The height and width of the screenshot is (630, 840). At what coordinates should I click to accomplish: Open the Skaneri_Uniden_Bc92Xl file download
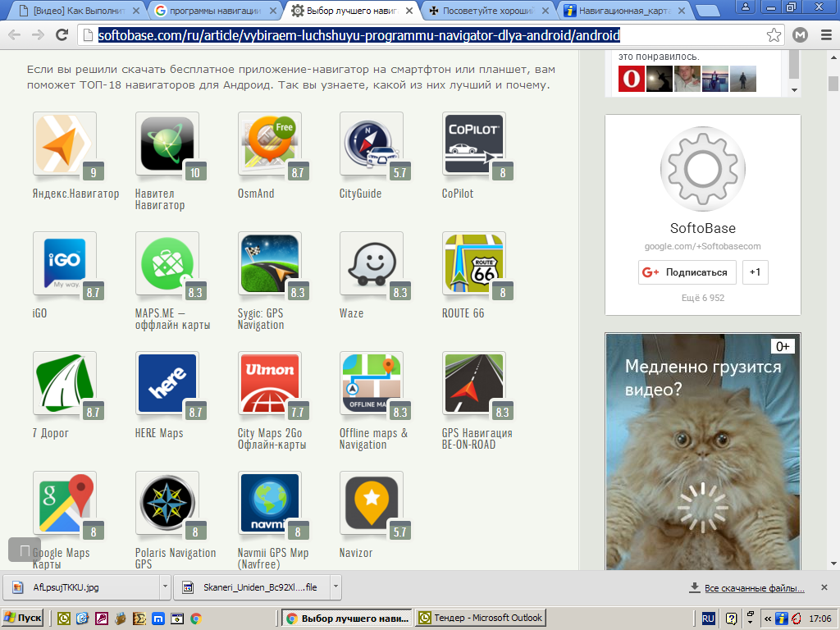coord(253,587)
